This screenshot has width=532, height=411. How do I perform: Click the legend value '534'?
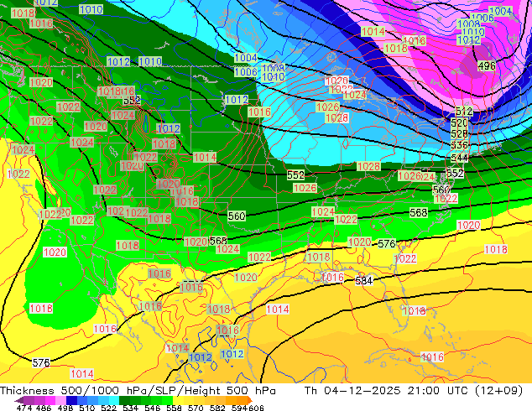click(x=131, y=408)
